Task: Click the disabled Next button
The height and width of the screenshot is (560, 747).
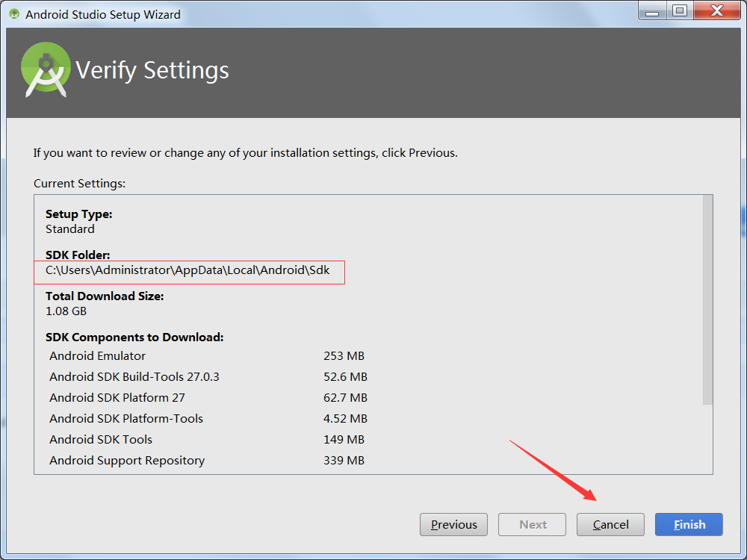Action: [x=532, y=524]
